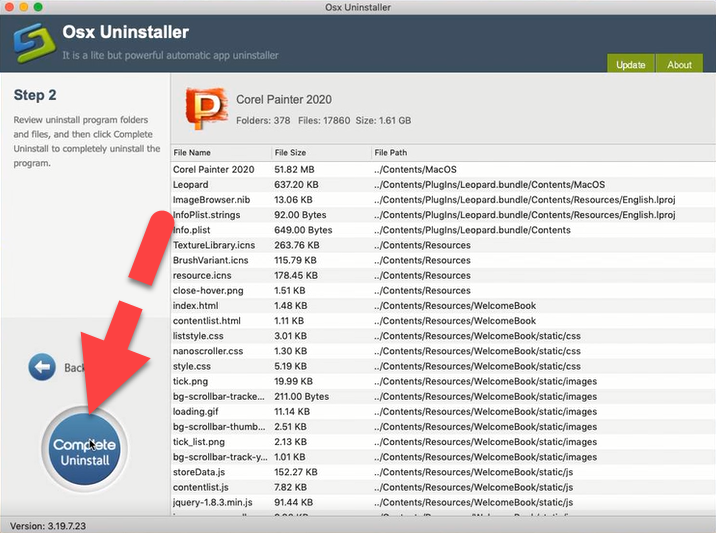The image size is (716, 533).
Task: Sort by the File Name column header
Action: tap(221, 153)
